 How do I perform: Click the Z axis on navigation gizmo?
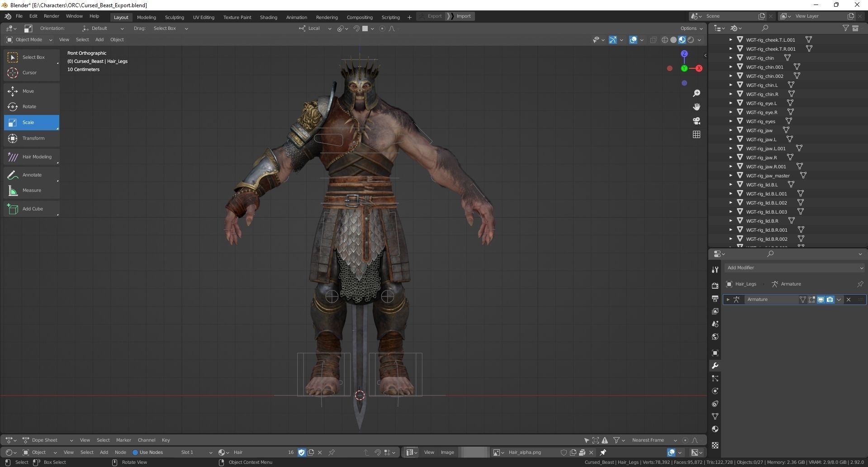[x=684, y=53]
